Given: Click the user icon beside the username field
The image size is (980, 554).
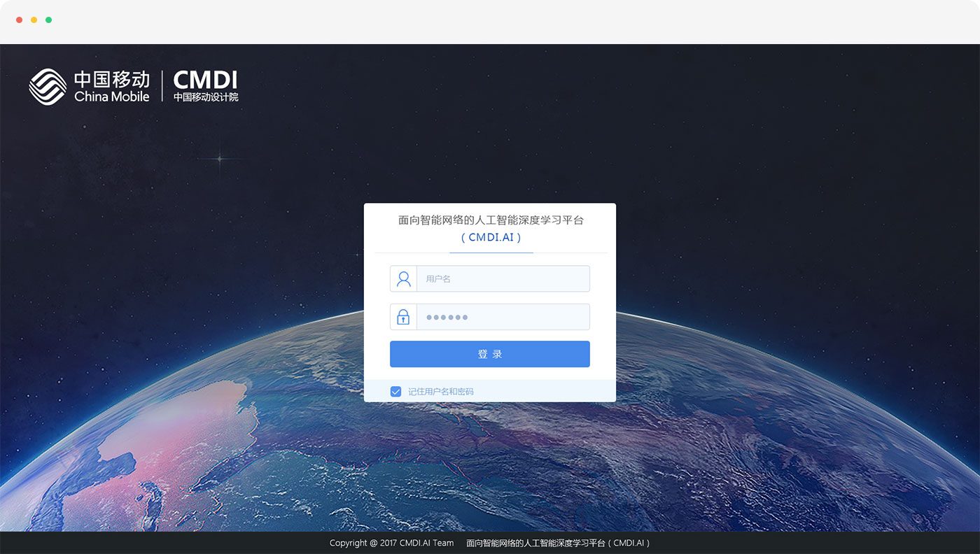Looking at the screenshot, I should 403,278.
